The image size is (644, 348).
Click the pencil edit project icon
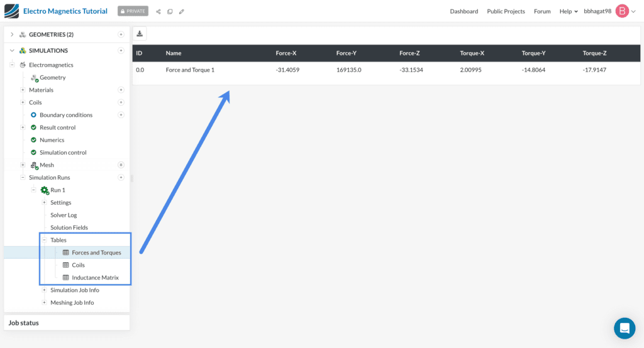(182, 11)
